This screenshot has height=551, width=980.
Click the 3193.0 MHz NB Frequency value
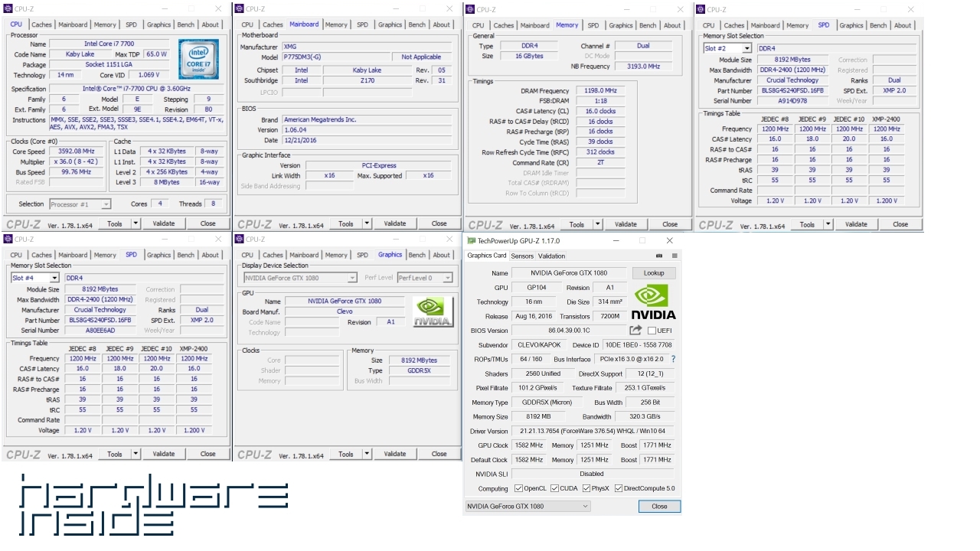click(x=643, y=67)
